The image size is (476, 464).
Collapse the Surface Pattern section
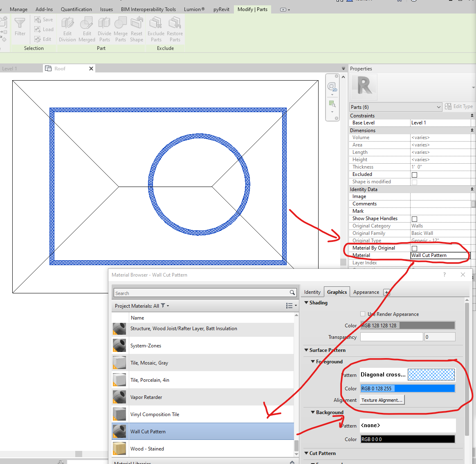tap(306, 350)
